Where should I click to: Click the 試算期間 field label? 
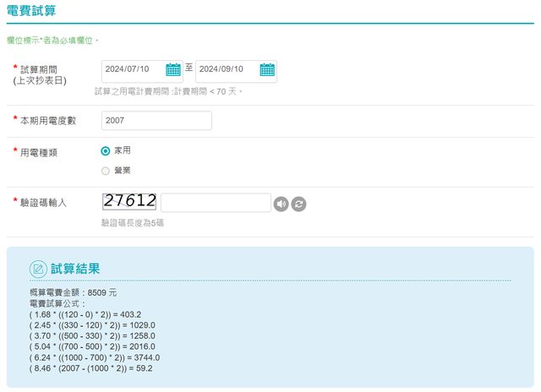(x=40, y=68)
